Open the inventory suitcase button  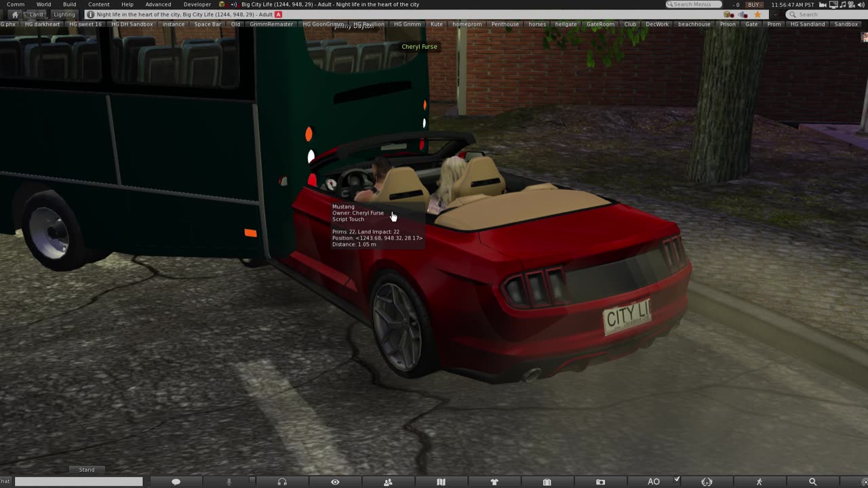pyautogui.click(x=547, y=482)
